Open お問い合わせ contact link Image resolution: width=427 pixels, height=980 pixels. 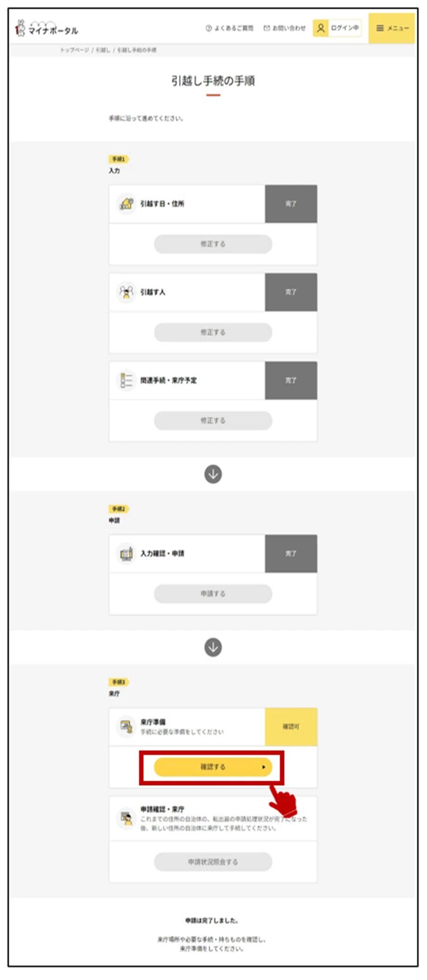(x=285, y=28)
